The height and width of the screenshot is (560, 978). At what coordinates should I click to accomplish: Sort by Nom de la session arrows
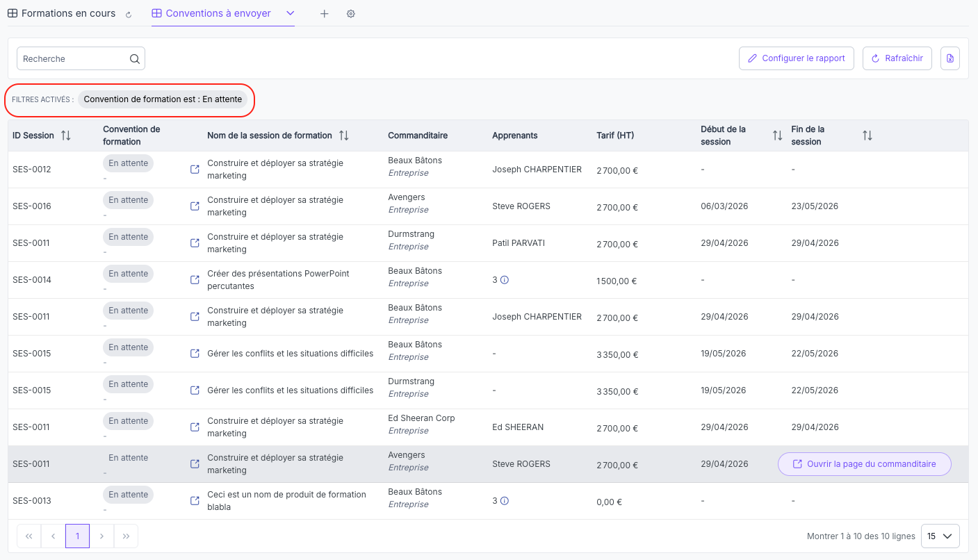344,135
